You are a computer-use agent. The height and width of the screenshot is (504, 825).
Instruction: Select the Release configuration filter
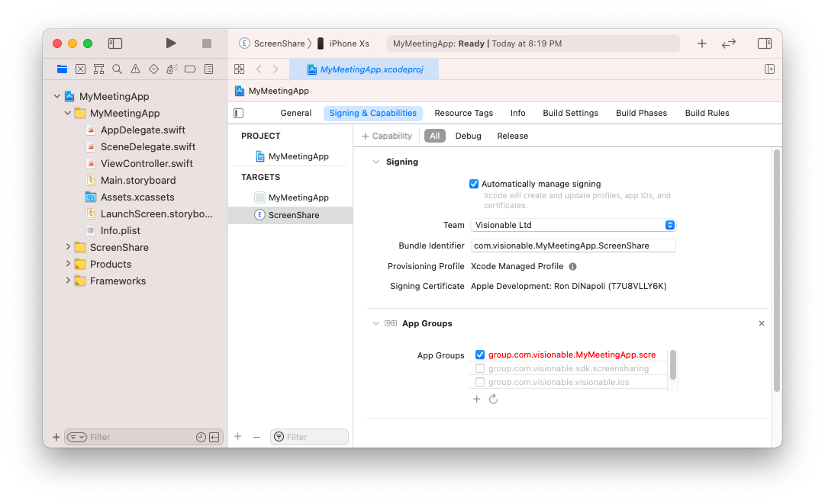coord(512,136)
